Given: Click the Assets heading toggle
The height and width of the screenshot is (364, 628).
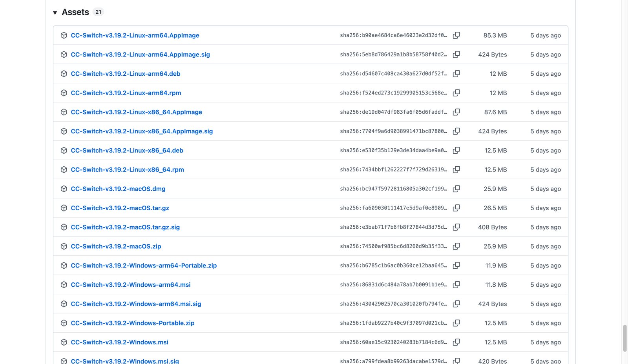Looking at the screenshot, I should tap(75, 12).
